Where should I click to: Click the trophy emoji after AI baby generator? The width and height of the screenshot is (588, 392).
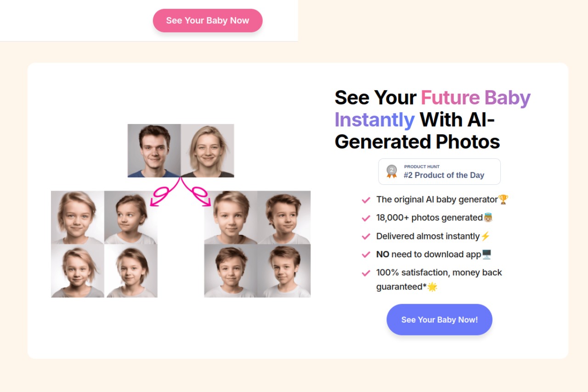tap(503, 199)
